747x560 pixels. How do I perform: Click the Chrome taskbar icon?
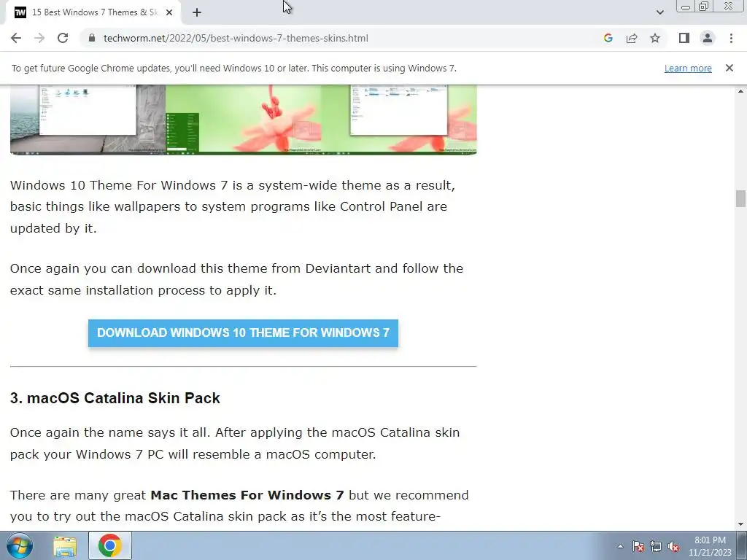(110, 545)
